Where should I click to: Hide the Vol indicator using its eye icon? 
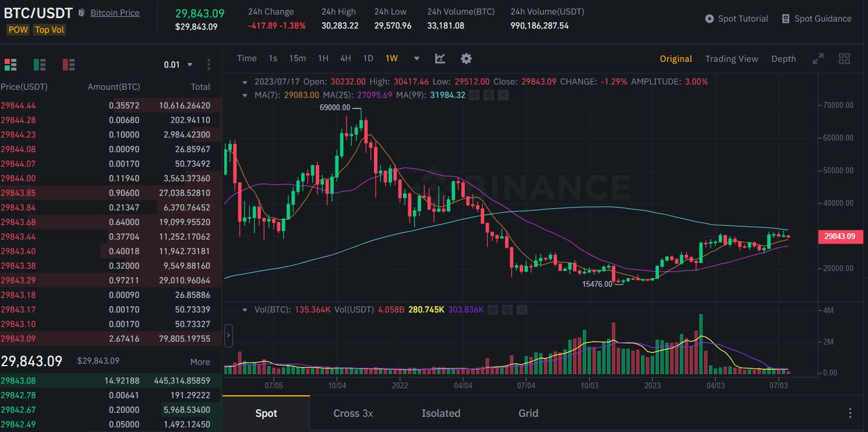tap(493, 310)
